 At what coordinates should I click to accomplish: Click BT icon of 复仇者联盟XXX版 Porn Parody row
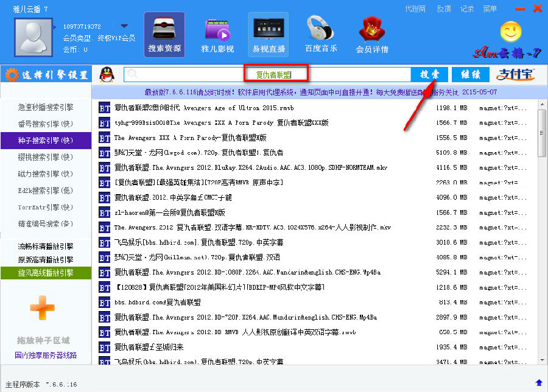(105, 138)
